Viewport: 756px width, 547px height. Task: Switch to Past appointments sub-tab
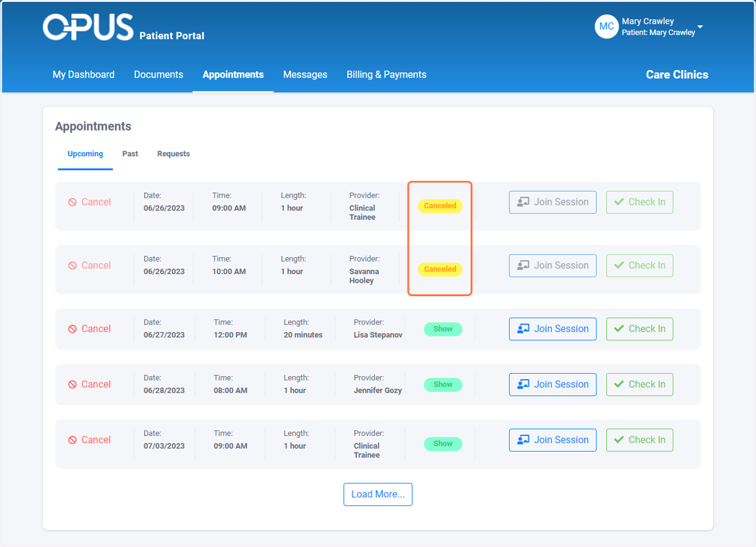130,154
